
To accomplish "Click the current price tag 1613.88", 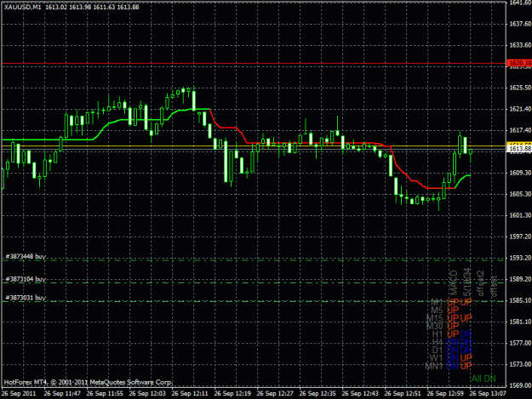I will click(519, 149).
